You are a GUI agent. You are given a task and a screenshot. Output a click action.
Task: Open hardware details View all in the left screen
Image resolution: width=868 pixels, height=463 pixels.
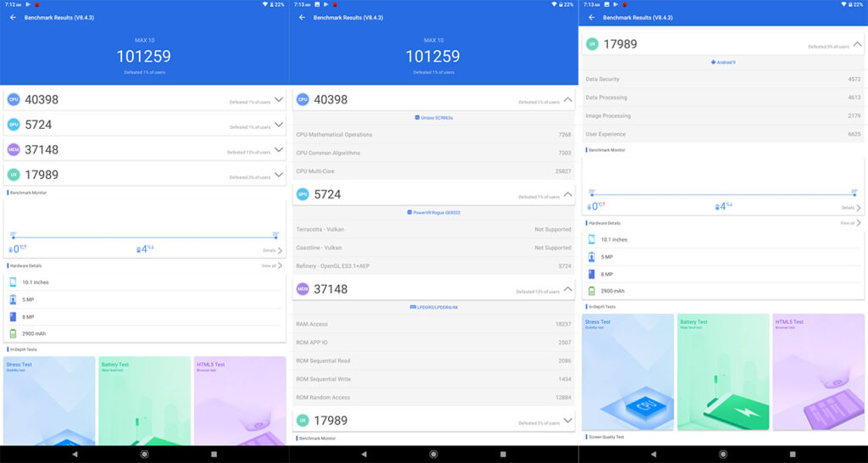pyautogui.click(x=272, y=265)
